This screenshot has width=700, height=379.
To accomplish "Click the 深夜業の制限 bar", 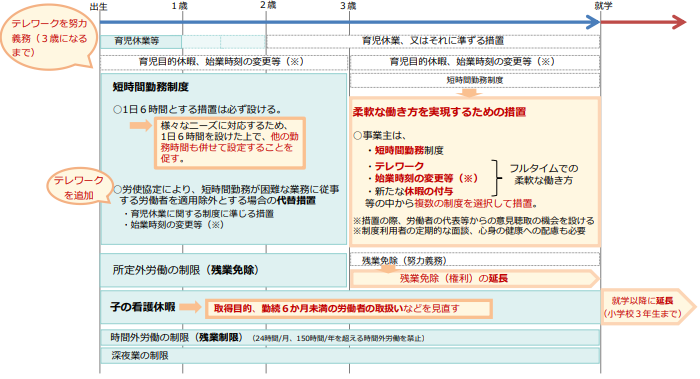I will (350, 356).
